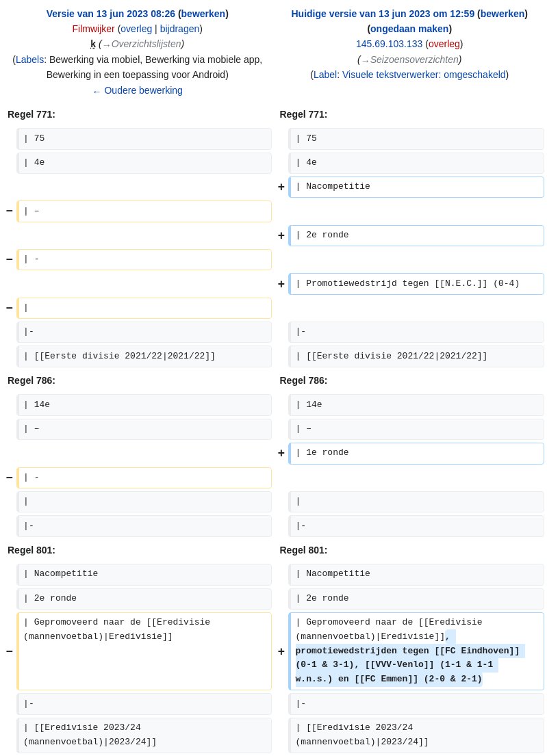Select the added line '| Nacompetitie' under Regel 771
The image size is (547, 756).
(416, 187)
